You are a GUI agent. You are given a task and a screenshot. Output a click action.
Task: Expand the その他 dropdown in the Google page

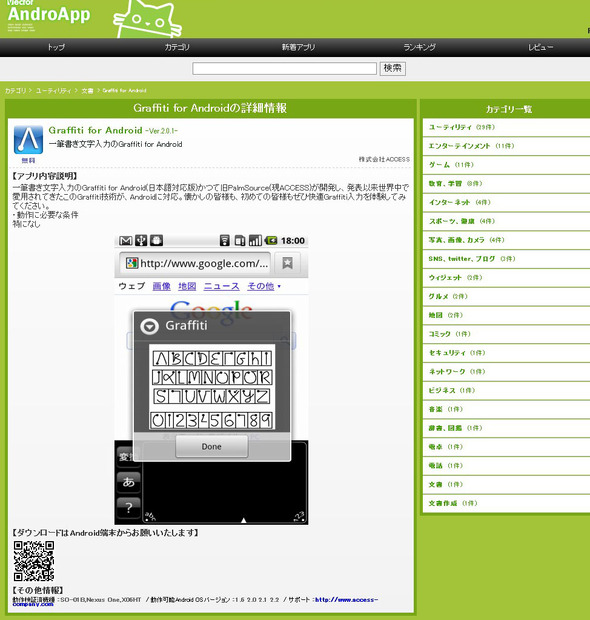[x=264, y=286]
